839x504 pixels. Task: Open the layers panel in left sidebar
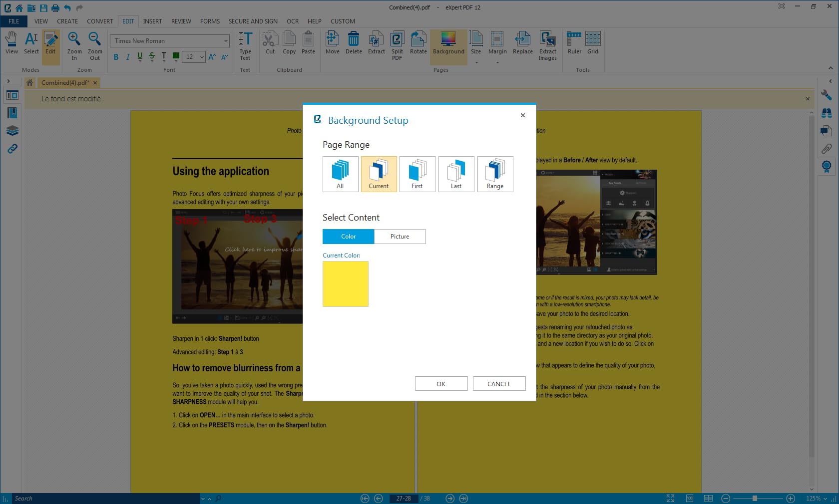click(12, 131)
